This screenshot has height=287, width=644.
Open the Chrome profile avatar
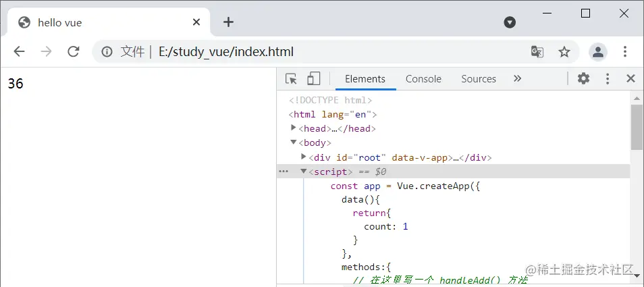tap(597, 51)
